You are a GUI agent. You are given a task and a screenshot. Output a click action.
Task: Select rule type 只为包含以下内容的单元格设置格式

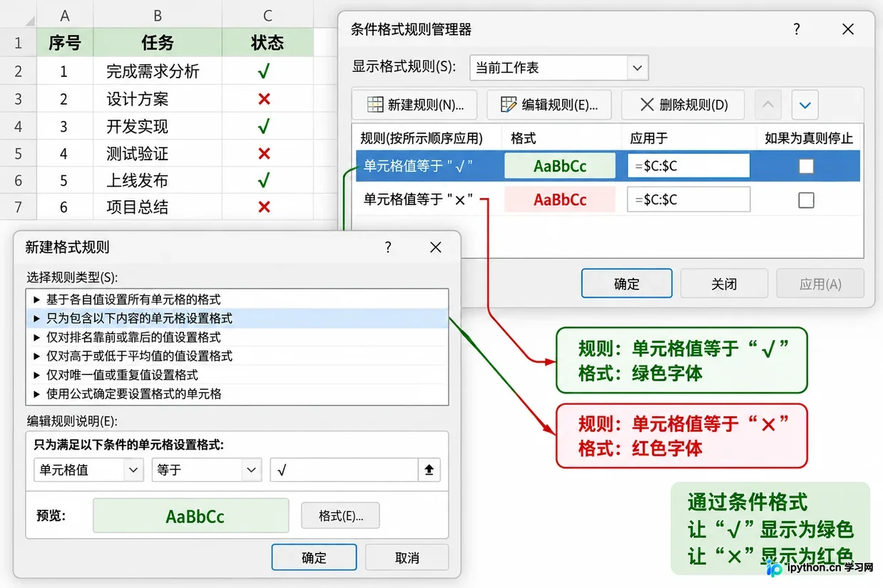coord(238,318)
